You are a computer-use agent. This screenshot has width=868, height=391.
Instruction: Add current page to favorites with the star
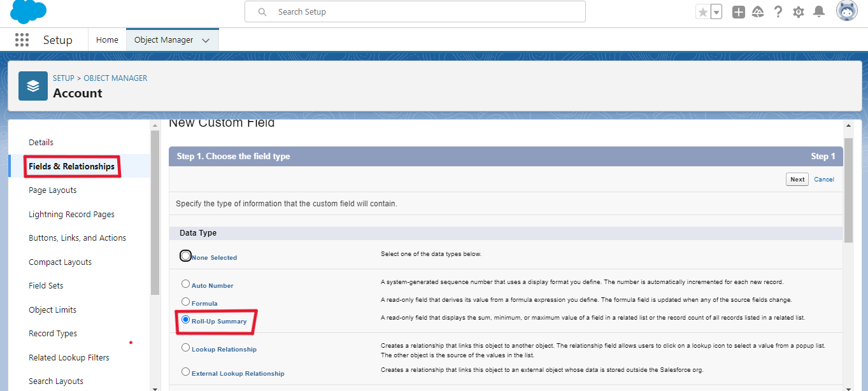(704, 11)
